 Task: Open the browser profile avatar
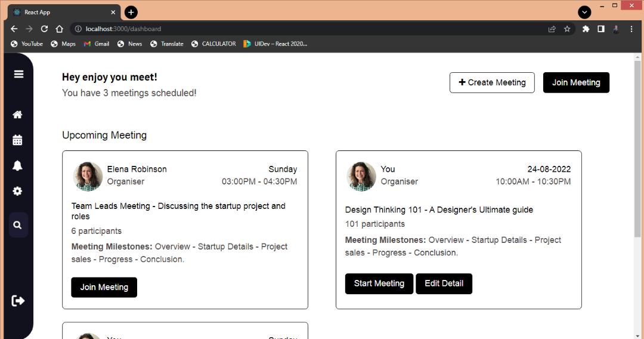click(616, 29)
